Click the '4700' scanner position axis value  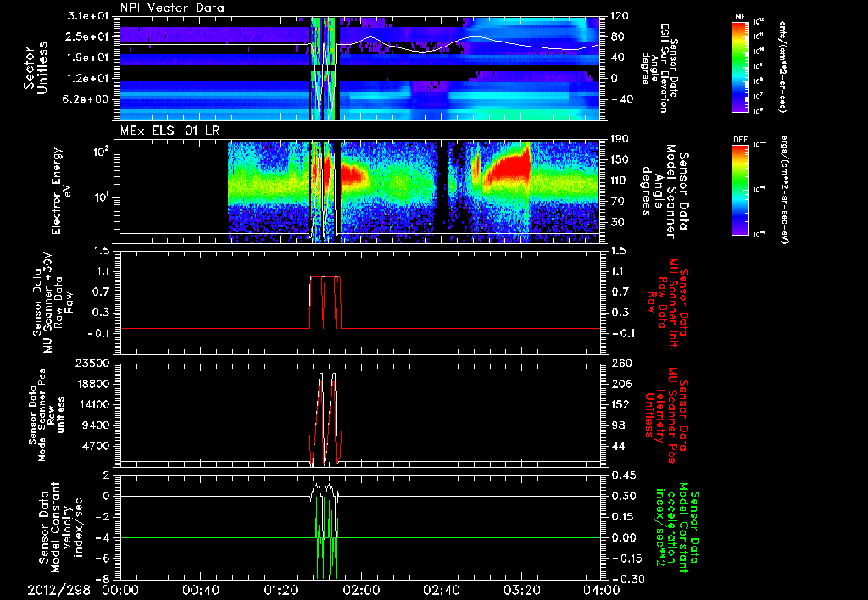click(x=96, y=446)
